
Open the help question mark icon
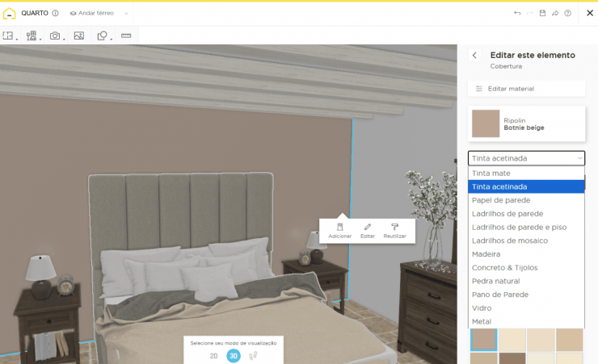pos(568,13)
